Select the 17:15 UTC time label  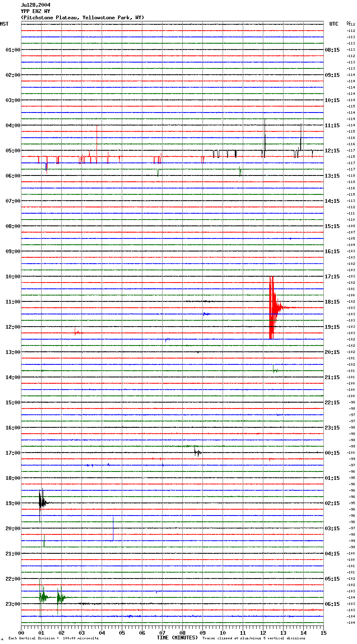point(332,277)
